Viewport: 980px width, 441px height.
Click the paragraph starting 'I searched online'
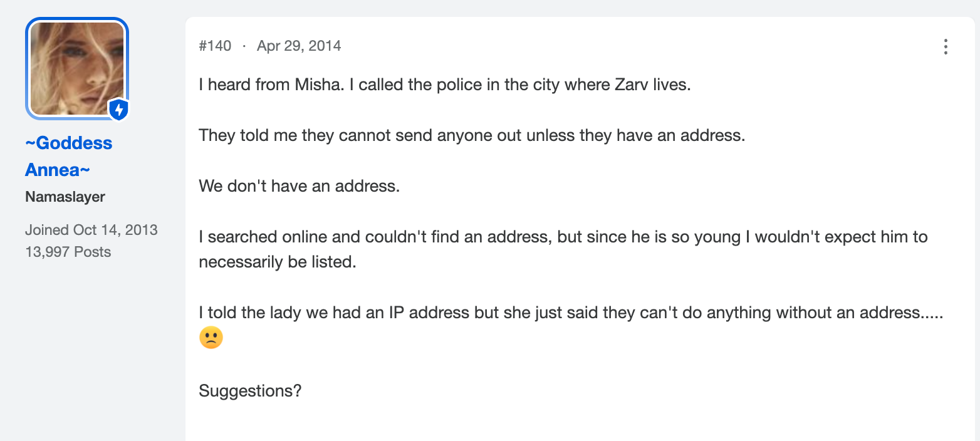tap(563, 249)
